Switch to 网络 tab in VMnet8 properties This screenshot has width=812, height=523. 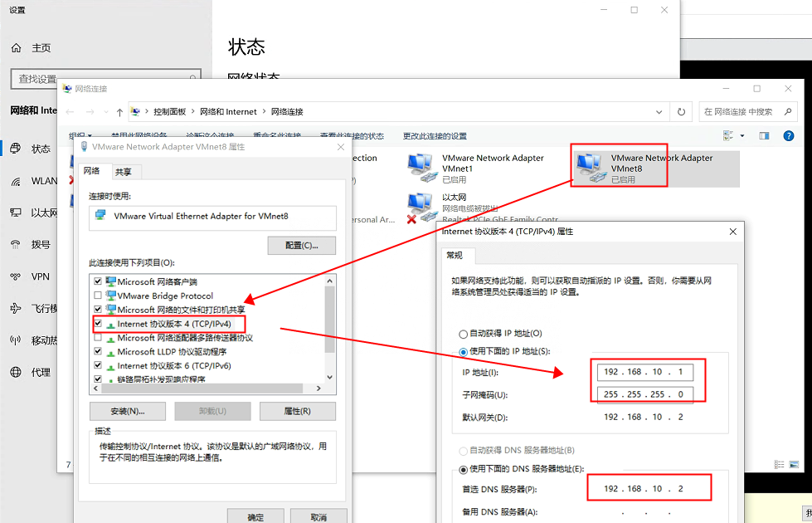(x=92, y=171)
